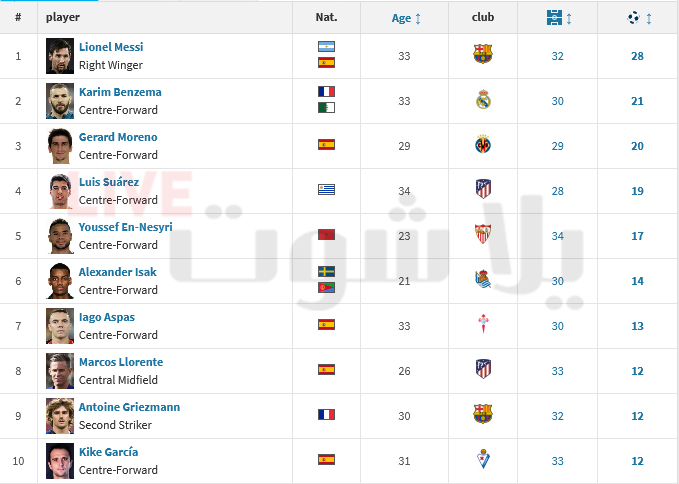
Task: Open Karim Benzema player profile link
Action: (x=120, y=92)
